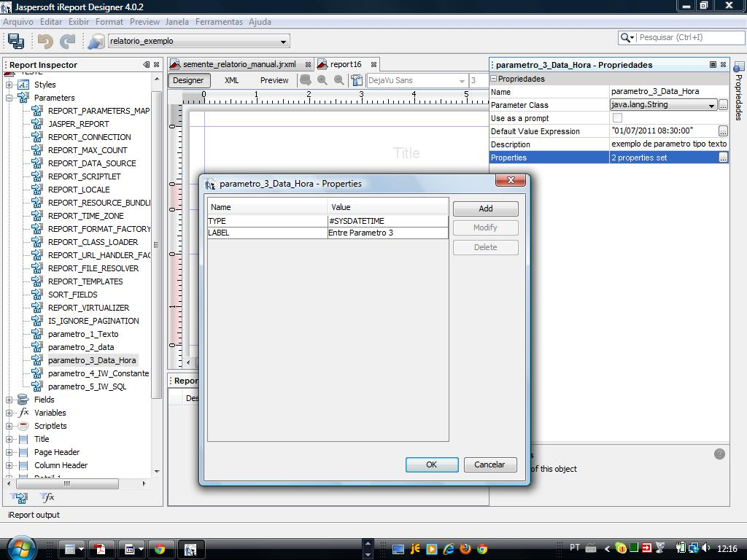The image size is (747, 560).
Task: Select the TYPE row in the properties table
Action: point(328,221)
